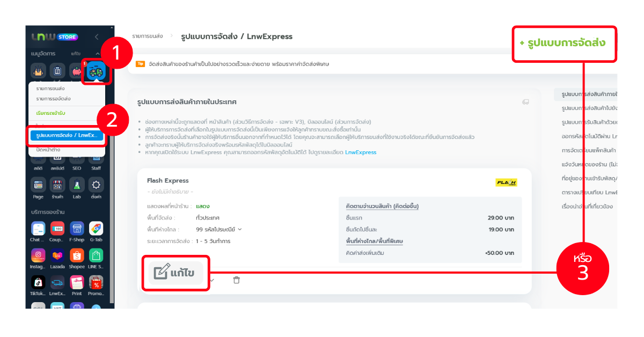Click the Instagram service icon
This screenshot has width=644, height=337.
pos(38,255)
